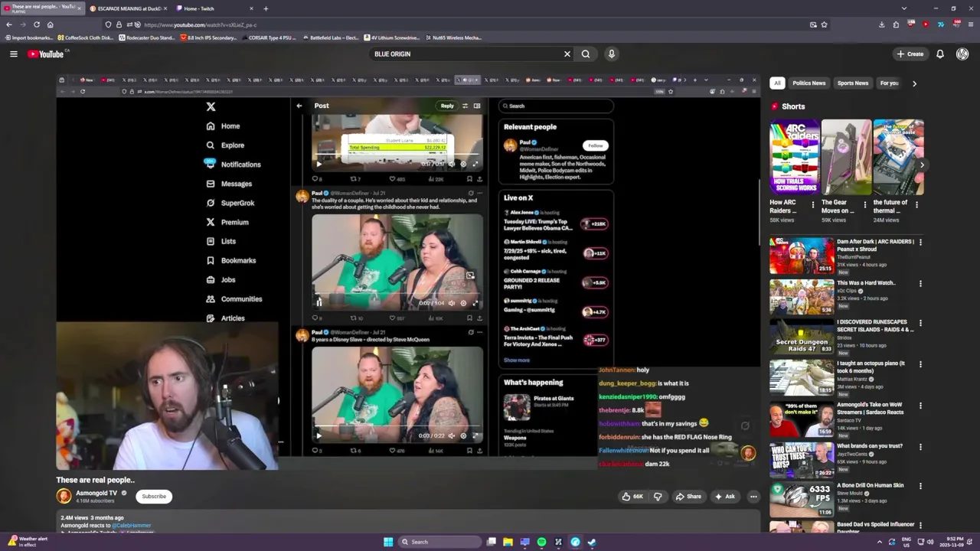Screen dimensions: 980x551
Task: Reload the page in the browser toolbar
Action: pos(36,24)
